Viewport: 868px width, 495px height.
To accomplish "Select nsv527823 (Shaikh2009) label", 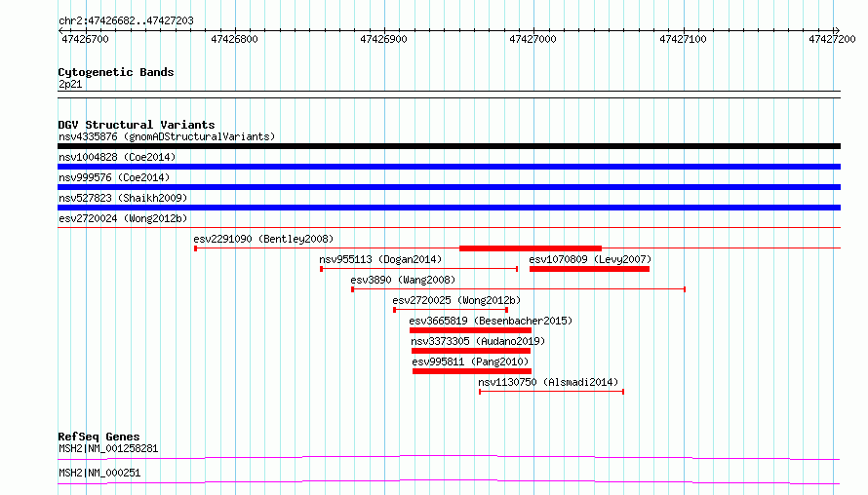I will [123, 198].
